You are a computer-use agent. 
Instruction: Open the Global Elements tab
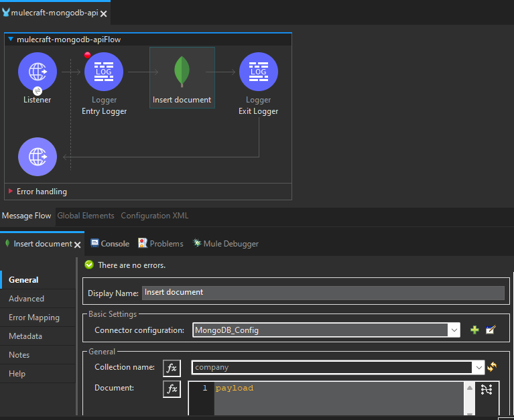[x=86, y=216]
